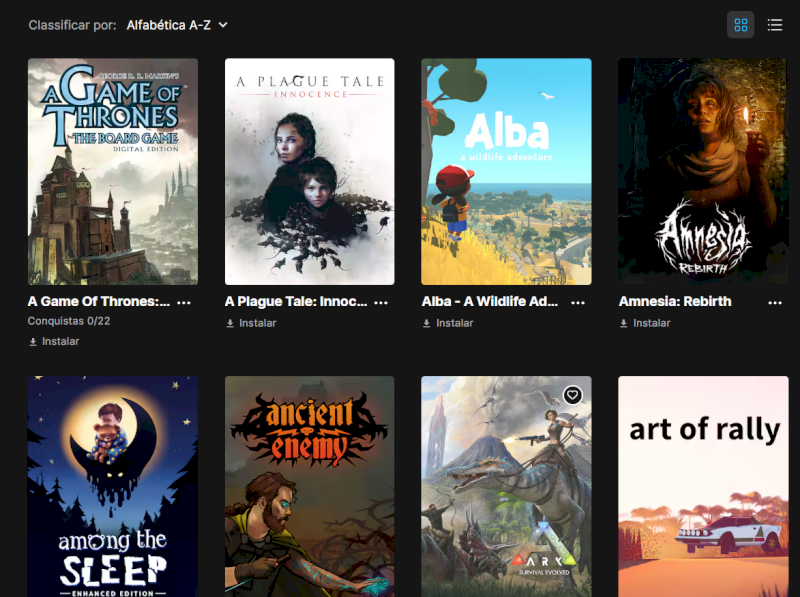Viewport: 800px width, 597px height.
Task: Open the Alfabética A-Z sort dropdown
Action: [x=177, y=25]
